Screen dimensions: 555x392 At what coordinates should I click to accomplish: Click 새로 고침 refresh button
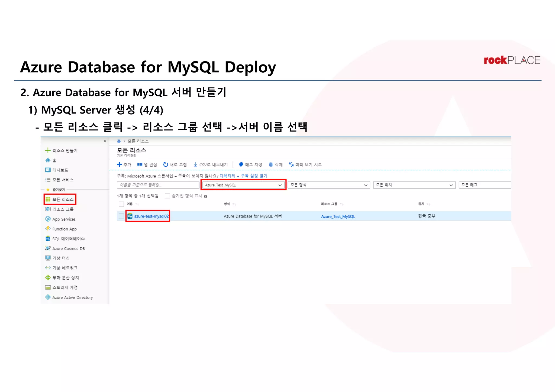[175, 164]
